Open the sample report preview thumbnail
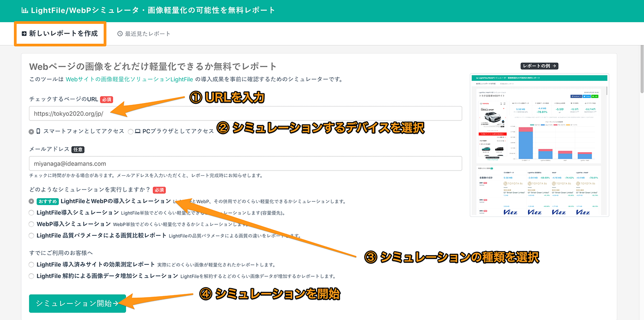The height and width of the screenshot is (320, 644). [539, 145]
